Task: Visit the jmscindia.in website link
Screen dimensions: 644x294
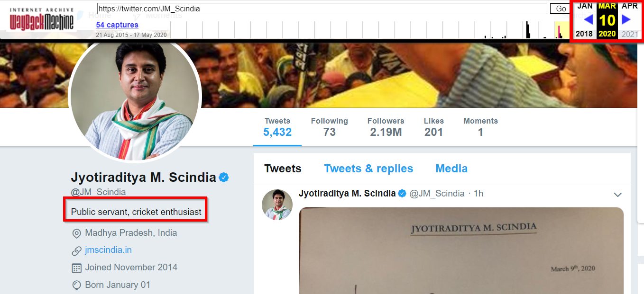Action: (x=108, y=250)
